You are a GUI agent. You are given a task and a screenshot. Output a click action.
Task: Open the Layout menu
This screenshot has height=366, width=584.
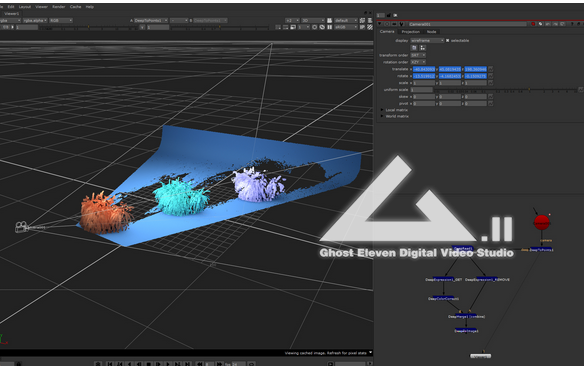(25, 7)
